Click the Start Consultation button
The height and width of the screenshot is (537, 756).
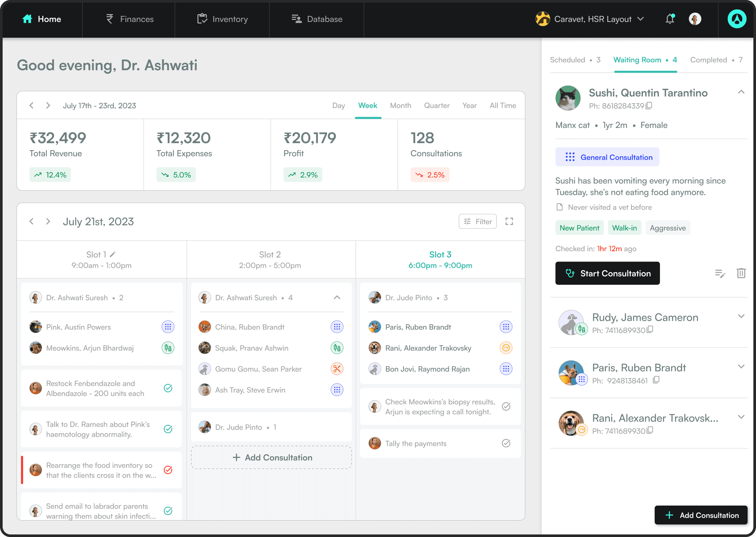(607, 273)
